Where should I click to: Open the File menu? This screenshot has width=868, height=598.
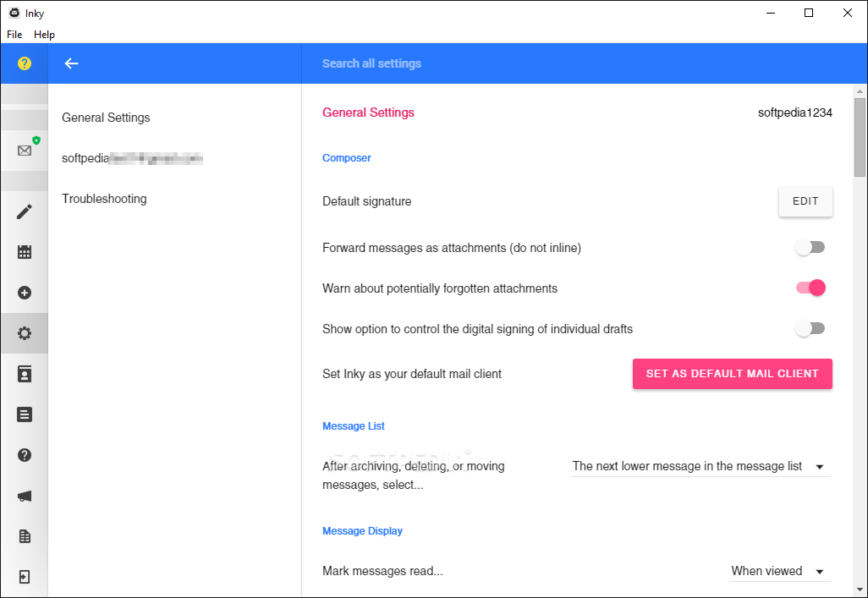point(14,35)
